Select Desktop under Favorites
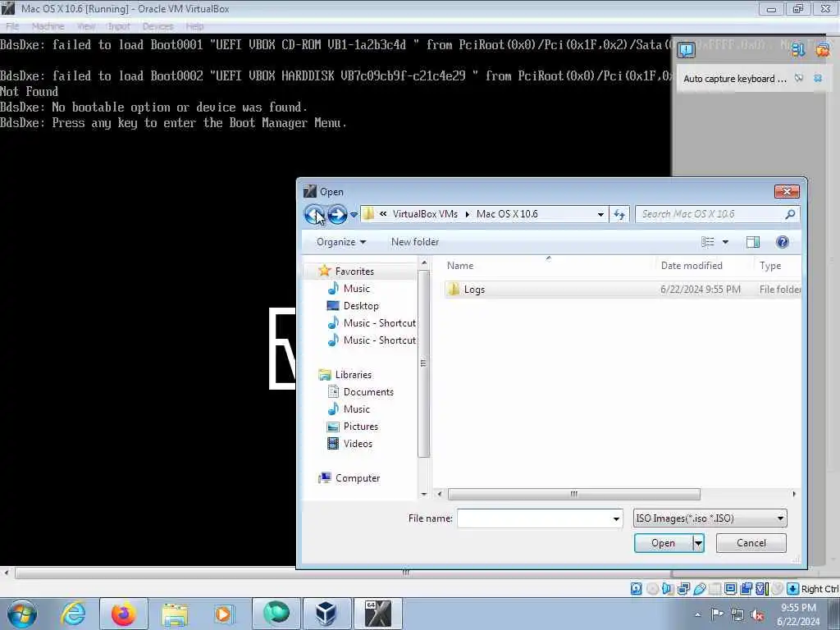The width and height of the screenshot is (840, 630). pyautogui.click(x=361, y=306)
